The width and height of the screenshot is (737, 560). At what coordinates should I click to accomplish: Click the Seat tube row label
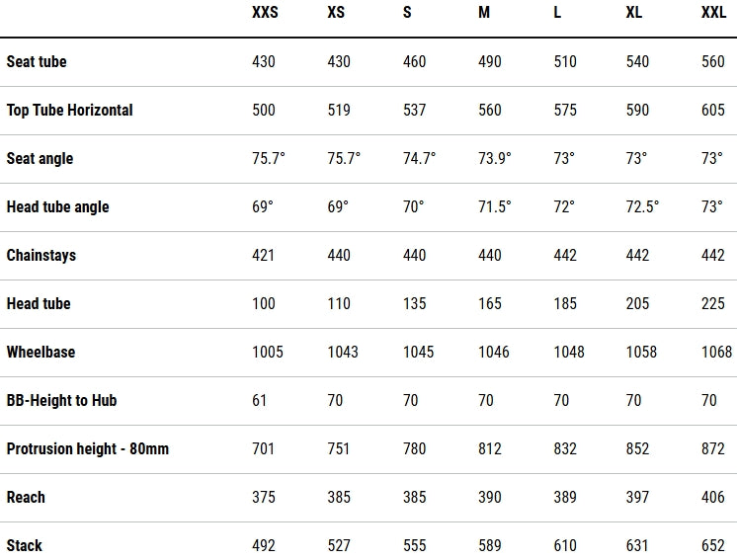[37, 61]
